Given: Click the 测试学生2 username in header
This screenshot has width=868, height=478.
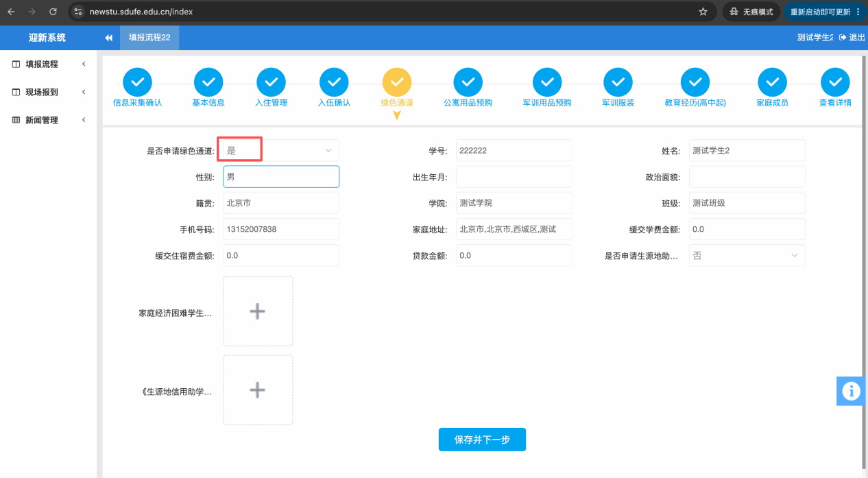Looking at the screenshot, I should [815, 38].
